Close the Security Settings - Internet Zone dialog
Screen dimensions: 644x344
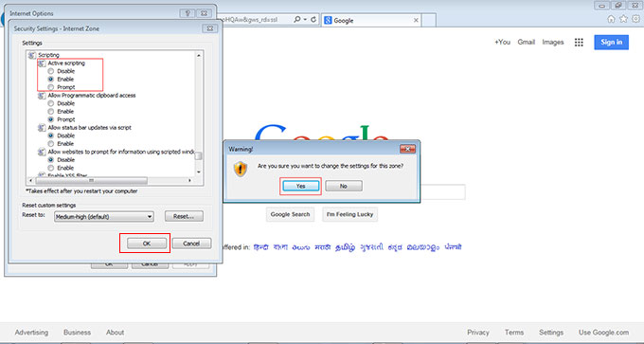[210, 28]
